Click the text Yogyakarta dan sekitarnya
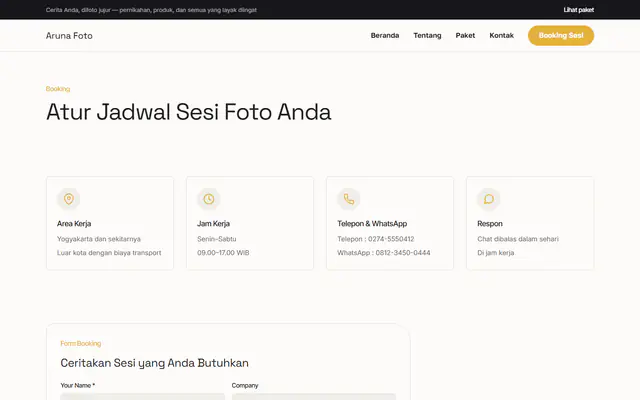This screenshot has height=400, width=640. click(99, 239)
